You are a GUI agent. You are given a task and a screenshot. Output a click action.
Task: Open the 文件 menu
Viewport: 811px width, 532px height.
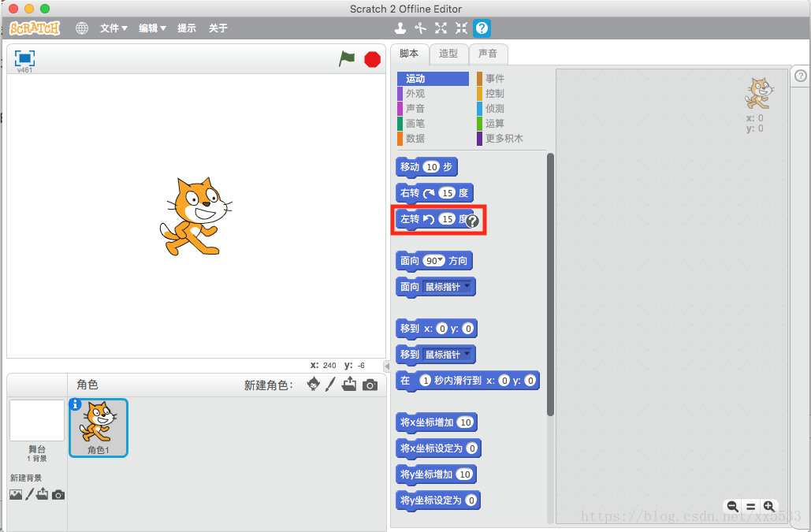113,28
